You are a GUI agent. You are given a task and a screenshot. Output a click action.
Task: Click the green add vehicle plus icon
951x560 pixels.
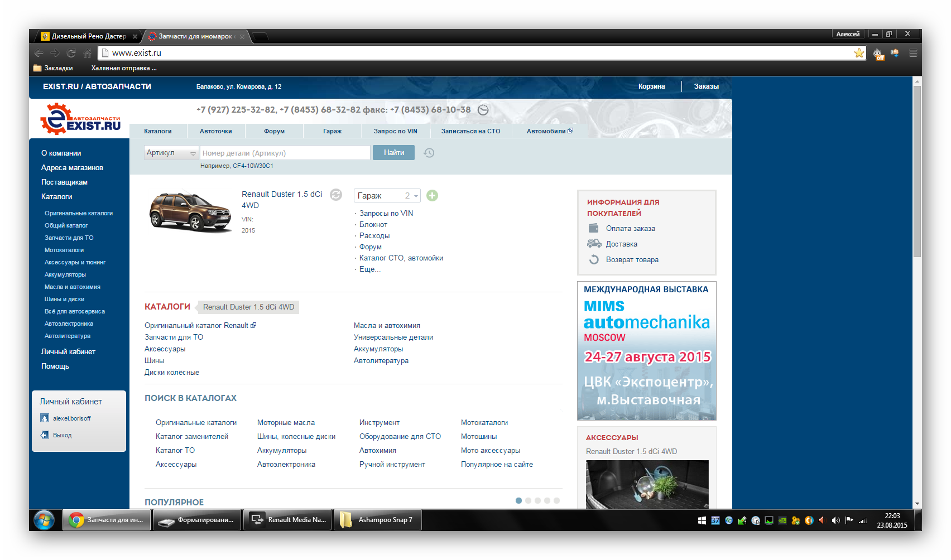432,196
